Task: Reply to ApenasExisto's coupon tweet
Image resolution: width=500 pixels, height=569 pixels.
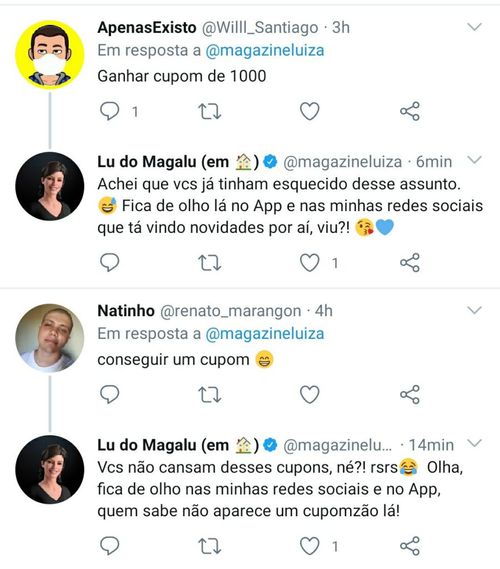Action: coord(110,111)
